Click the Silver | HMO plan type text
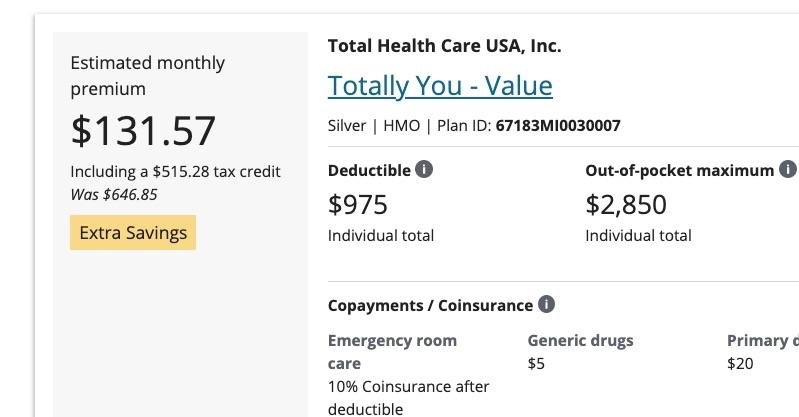Viewport: 799px width, 417px height. (377, 126)
